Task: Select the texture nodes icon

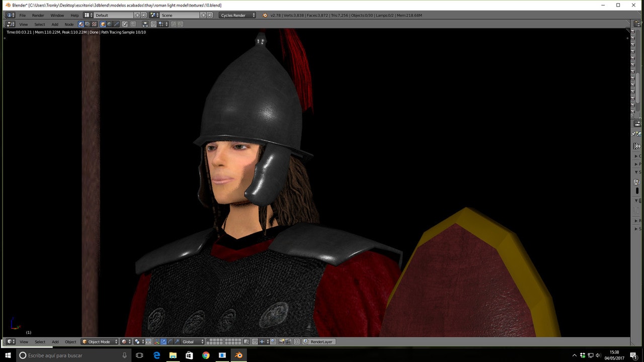Action: (94, 24)
